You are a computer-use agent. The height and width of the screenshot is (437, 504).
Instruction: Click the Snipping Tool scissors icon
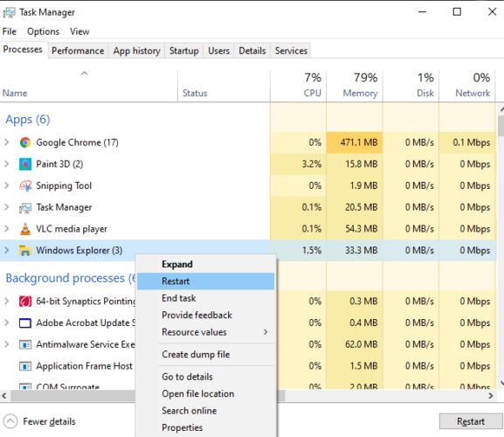(25, 185)
